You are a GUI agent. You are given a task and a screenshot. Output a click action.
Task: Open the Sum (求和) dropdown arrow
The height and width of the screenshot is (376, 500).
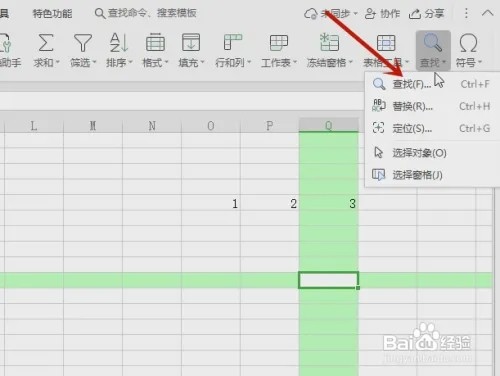coord(58,62)
